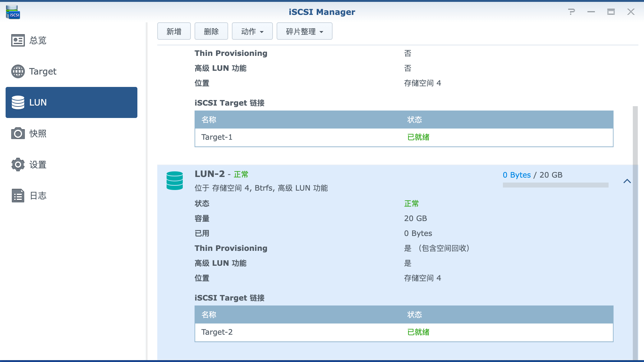Click the help question mark icon

point(571,12)
